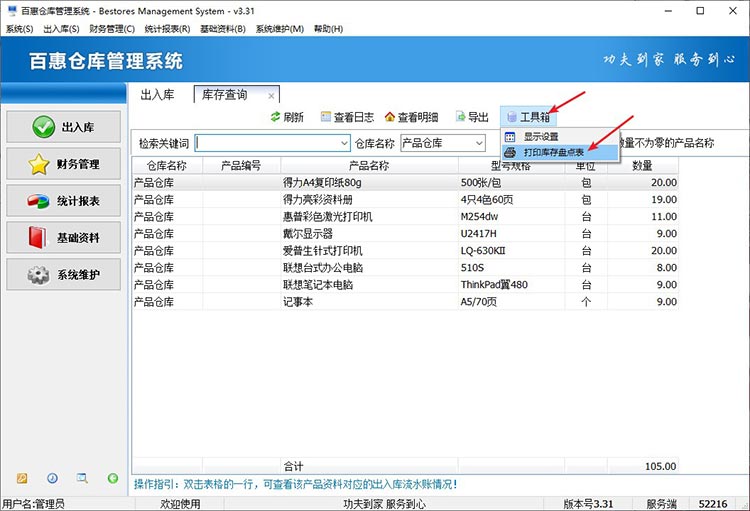Click the key icon at sidebar bottom
750x511 pixels.
point(22,478)
